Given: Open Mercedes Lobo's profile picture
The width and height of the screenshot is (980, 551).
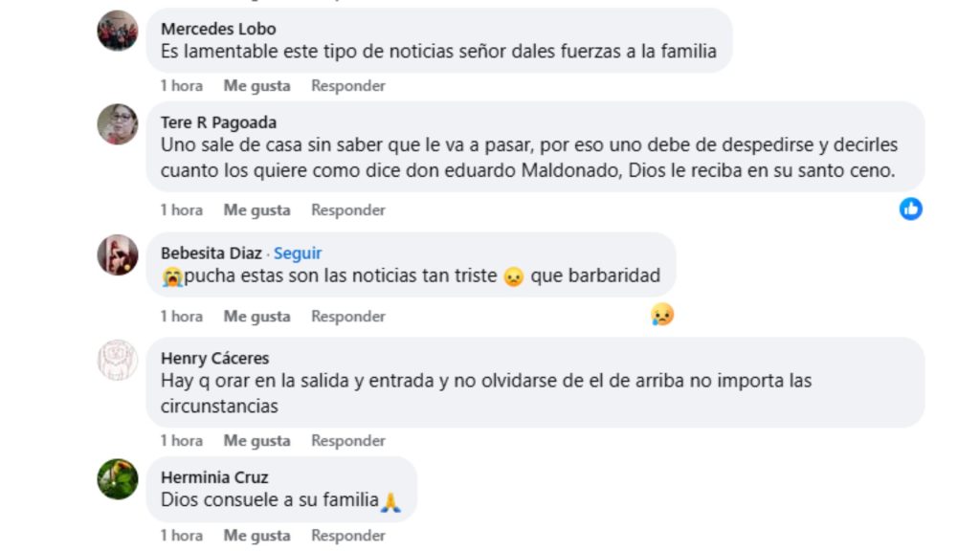Looking at the screenshot, I should click(x=117, y=30).
